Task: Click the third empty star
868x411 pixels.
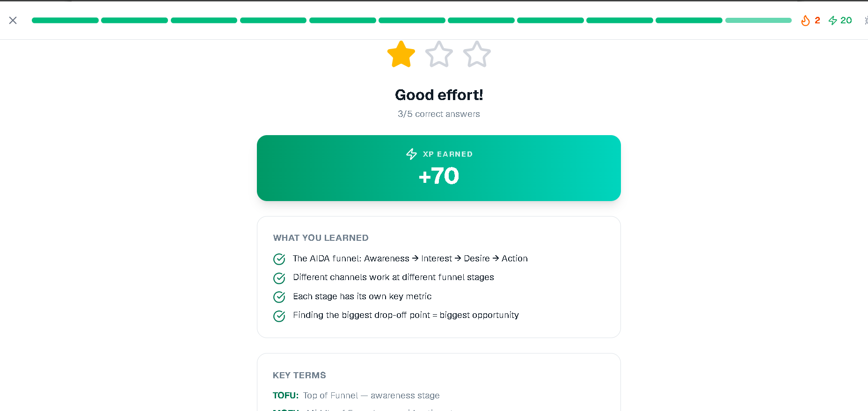Action: 477,55
